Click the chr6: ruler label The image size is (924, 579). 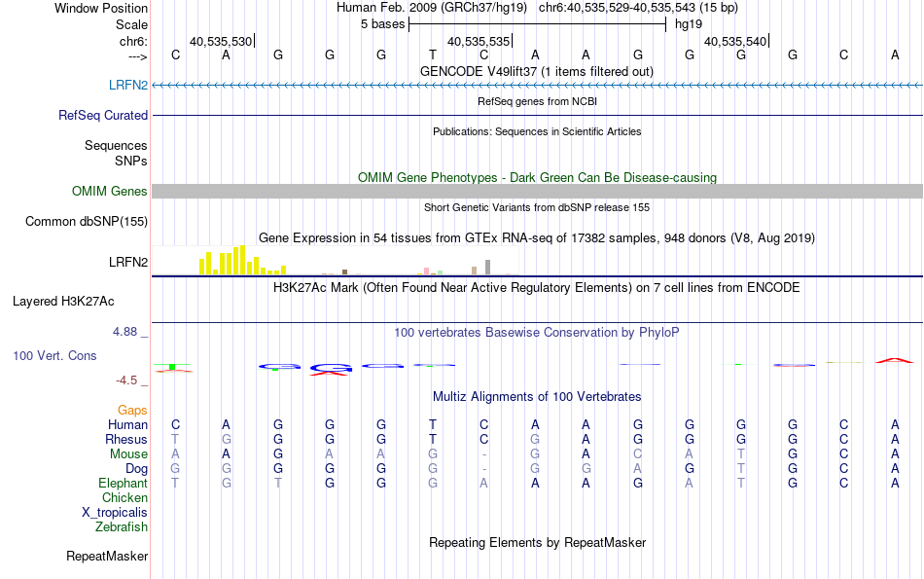134,41
